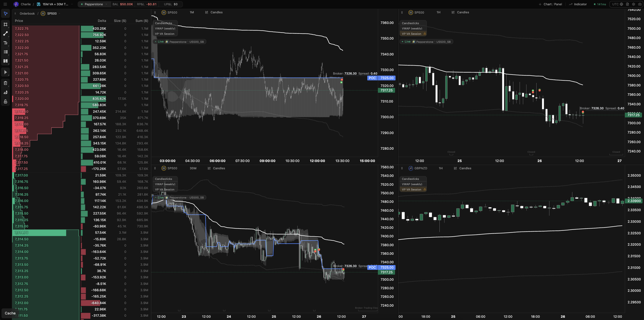Open Candles chart type on the GBPNZD chart
This screenshot has height=320, width=644.
pos(463,168)
